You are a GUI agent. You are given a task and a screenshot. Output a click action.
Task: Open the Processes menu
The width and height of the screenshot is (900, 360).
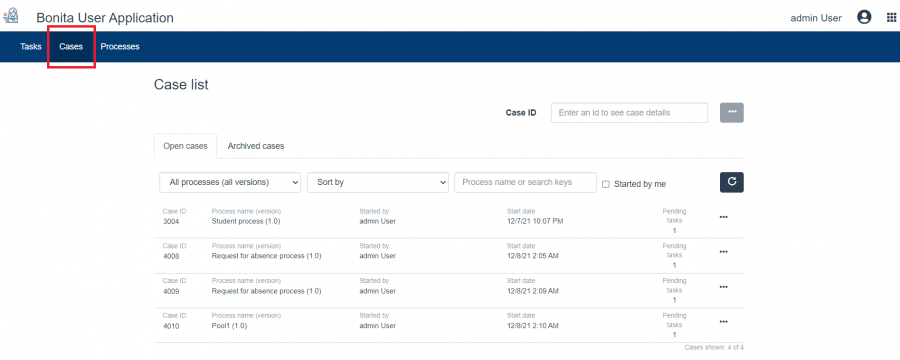(120, 47)
